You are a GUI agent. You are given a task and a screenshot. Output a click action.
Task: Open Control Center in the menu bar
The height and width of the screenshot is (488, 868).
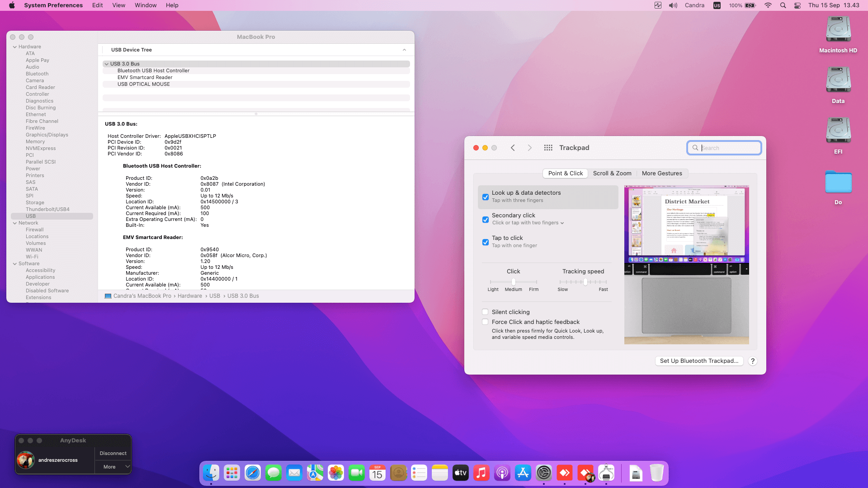[797, 5]
